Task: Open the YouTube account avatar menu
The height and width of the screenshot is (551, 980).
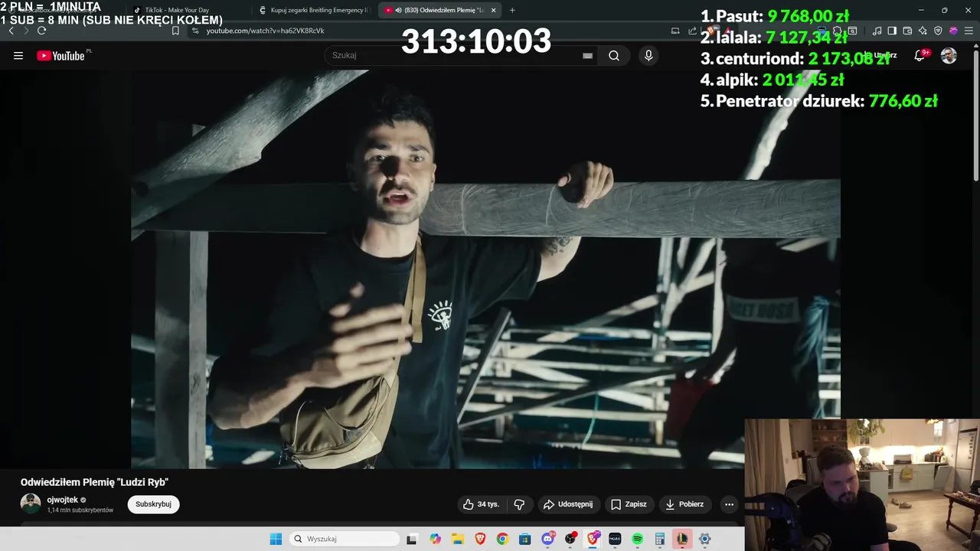Action: pyautogui.click(x=949, y=56)
